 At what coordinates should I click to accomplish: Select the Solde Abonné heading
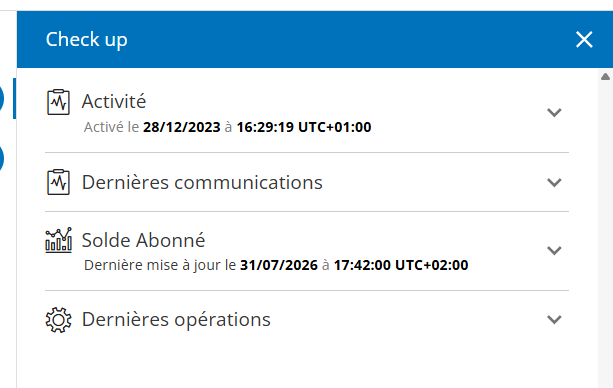click(143, 240)
